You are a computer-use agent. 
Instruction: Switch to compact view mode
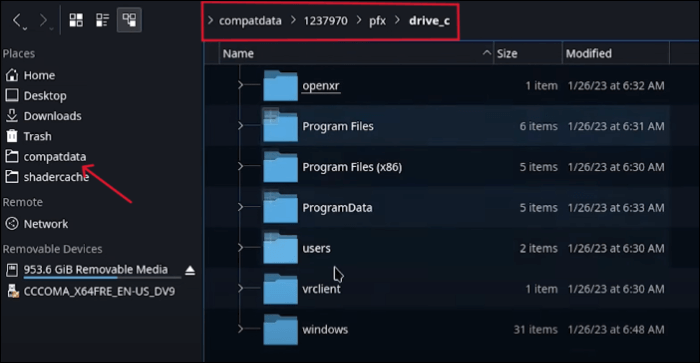coord(102,20)
